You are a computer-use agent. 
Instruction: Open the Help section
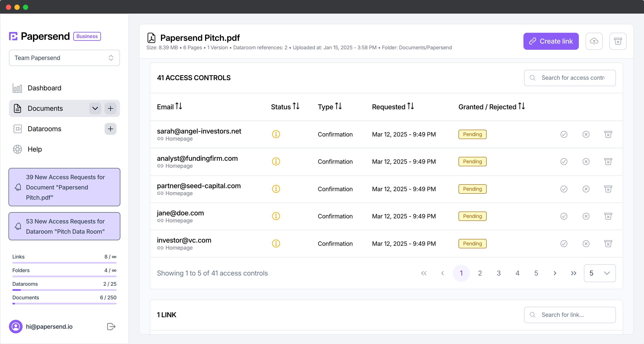point(35,149)
